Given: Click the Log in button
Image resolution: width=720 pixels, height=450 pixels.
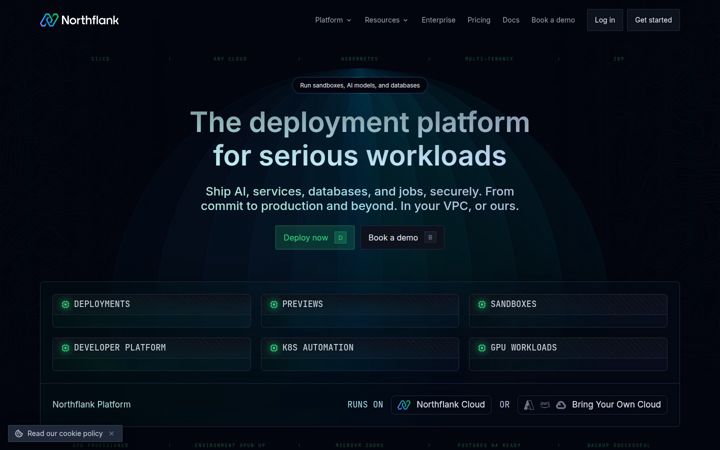Looking at the screenshot, I should [x=605, y=20].
